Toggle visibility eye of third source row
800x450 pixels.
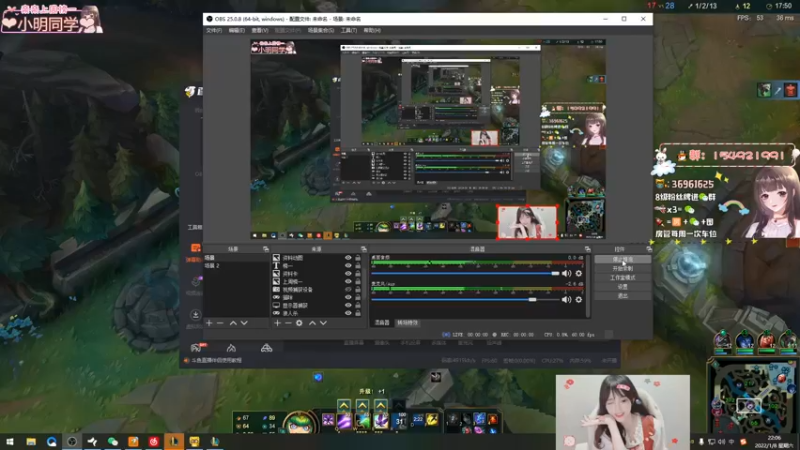[x=348, y=274]
